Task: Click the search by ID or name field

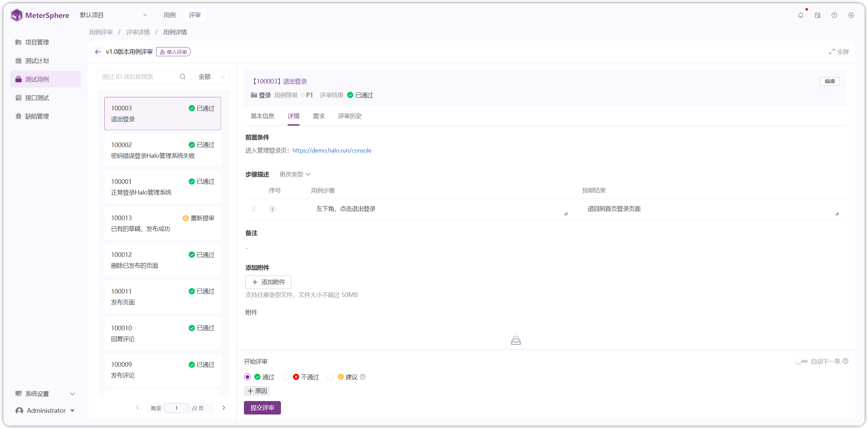Action: click(x=144, y=76)
